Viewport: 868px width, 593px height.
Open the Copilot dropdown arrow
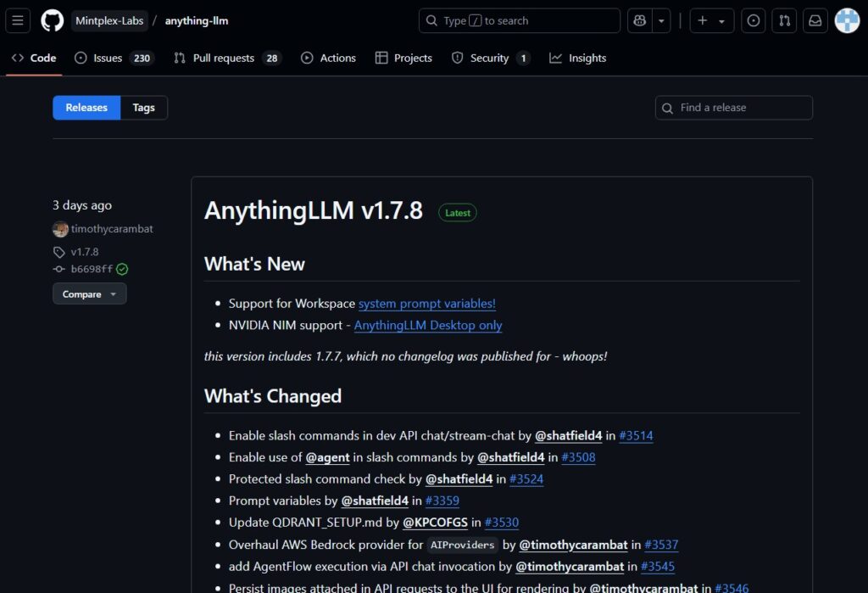point(661,20)
